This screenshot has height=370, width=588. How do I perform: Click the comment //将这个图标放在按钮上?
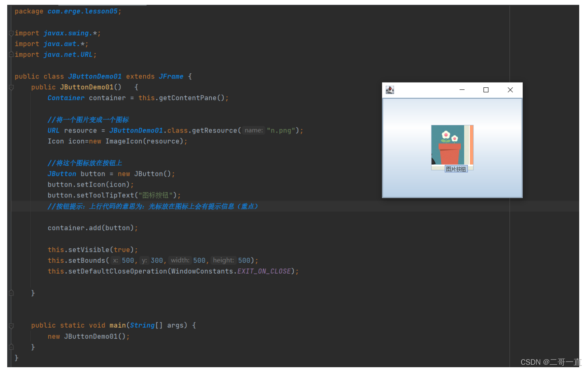(x=85, y=163)
